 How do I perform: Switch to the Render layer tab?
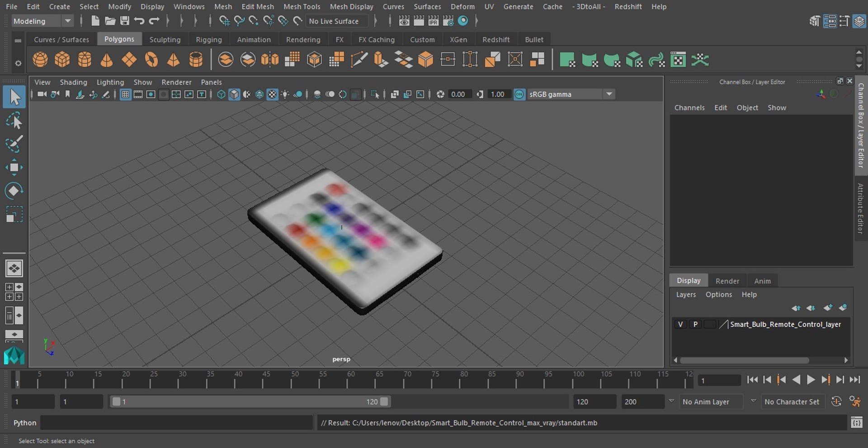coord(727,281)
